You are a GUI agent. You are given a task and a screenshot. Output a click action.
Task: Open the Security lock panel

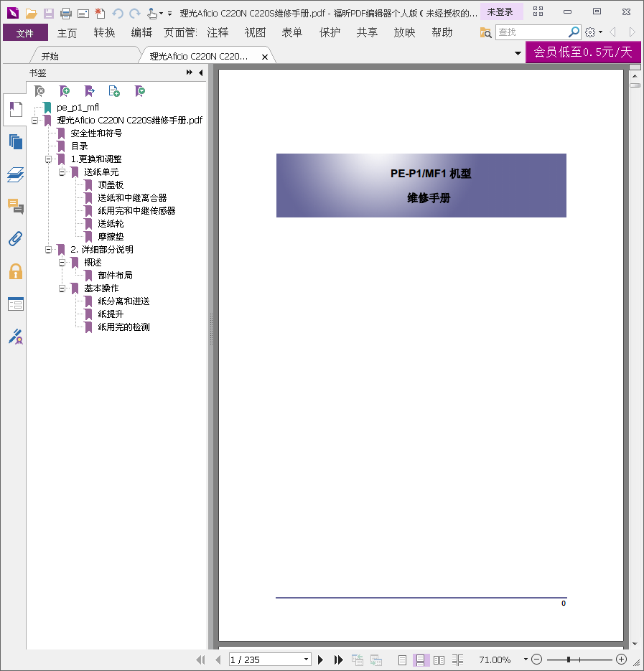click(16, 271)
